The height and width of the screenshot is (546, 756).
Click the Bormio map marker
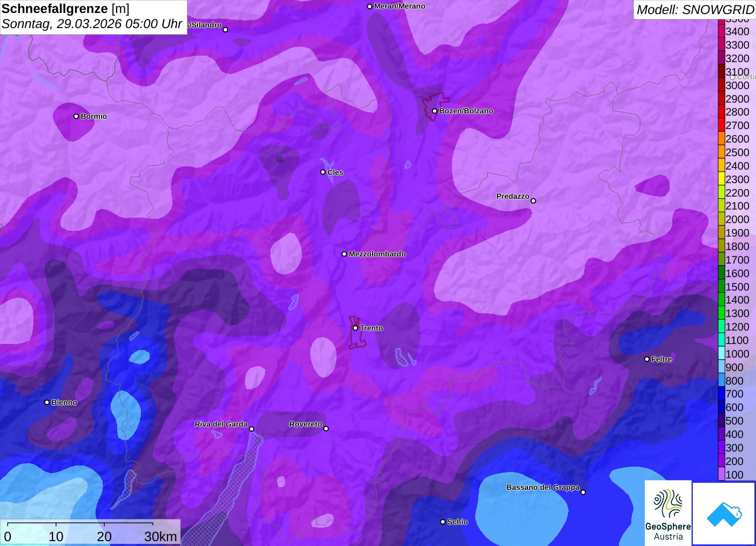coord(76,116)
